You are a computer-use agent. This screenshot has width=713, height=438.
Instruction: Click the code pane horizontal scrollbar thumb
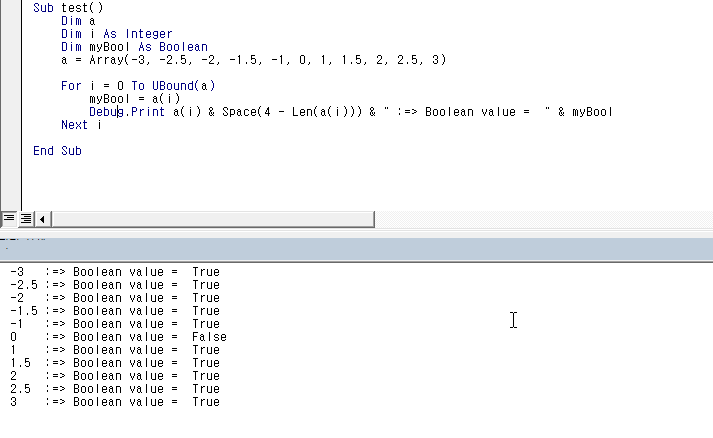[213, 219]
